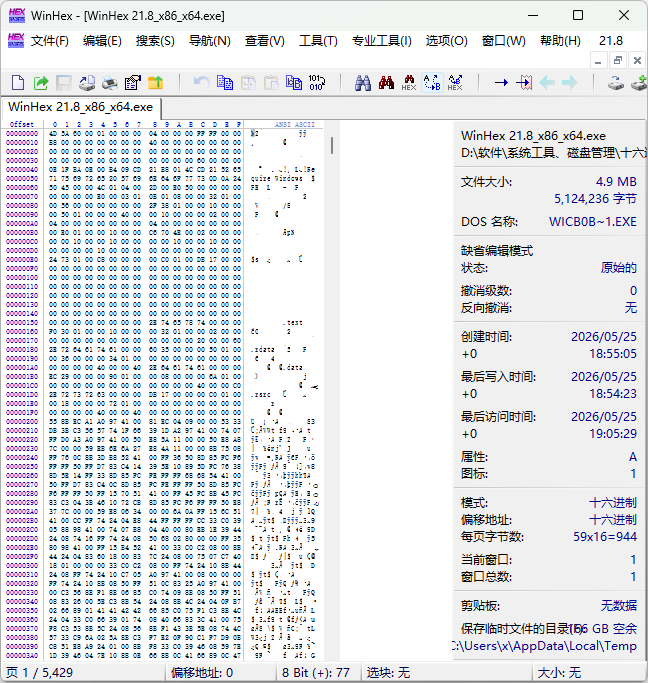Click the red binoculars Find hex icon

click(x=386, y=82)
